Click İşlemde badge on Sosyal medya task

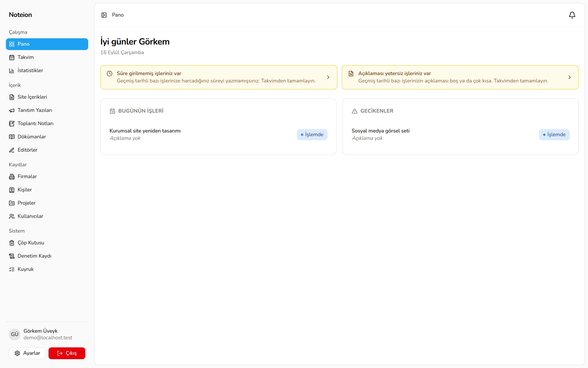coord(554,135)
